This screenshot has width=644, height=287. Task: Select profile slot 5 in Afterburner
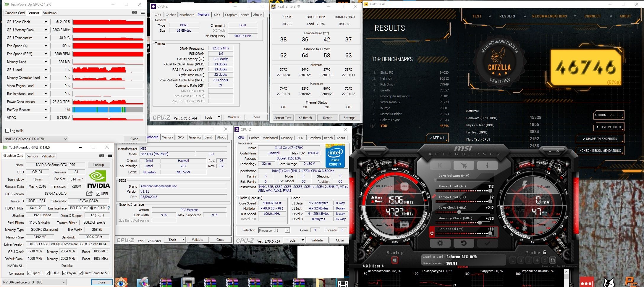coord(545,260)
